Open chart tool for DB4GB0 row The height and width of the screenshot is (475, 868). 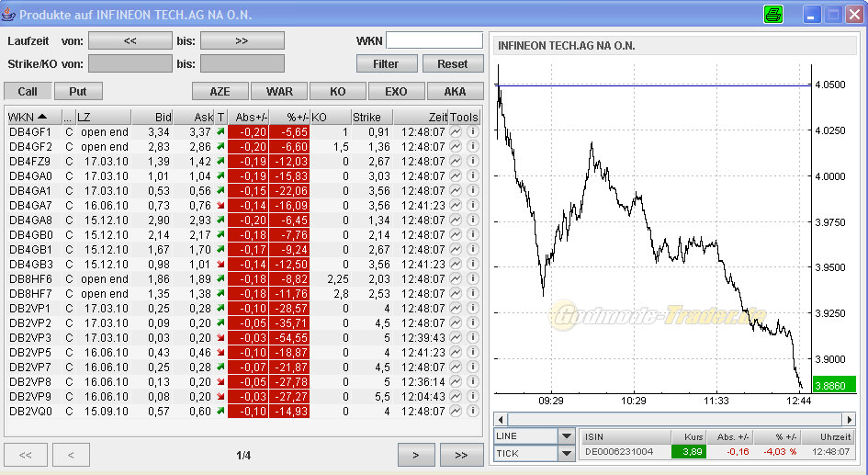[456, 234]
